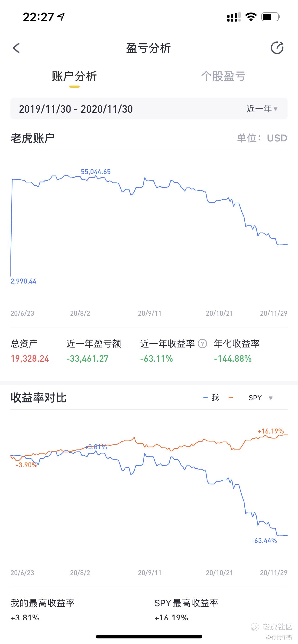Tap the question mark help icon
The image size is (298, 644).
pyautogui.click(x=202, y=344)
